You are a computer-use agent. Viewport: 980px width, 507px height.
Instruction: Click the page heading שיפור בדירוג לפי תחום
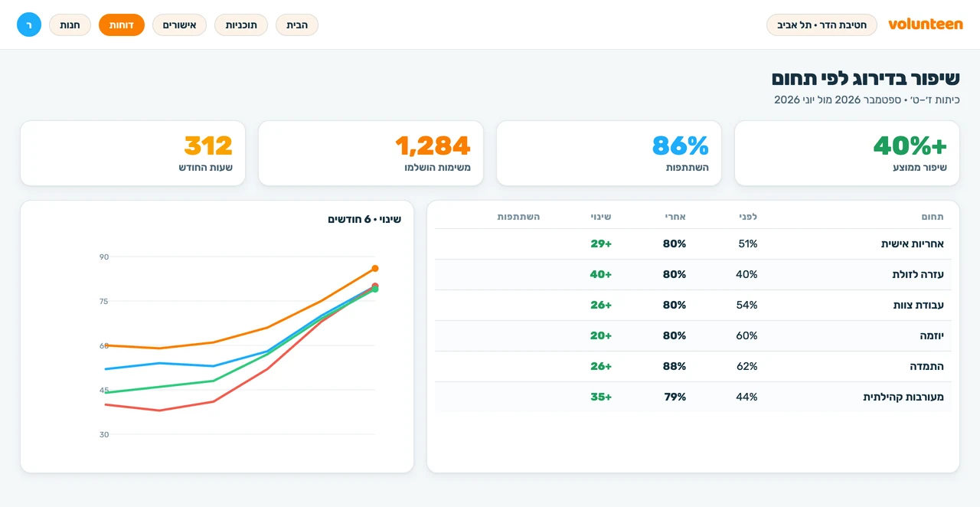(865, 78)
